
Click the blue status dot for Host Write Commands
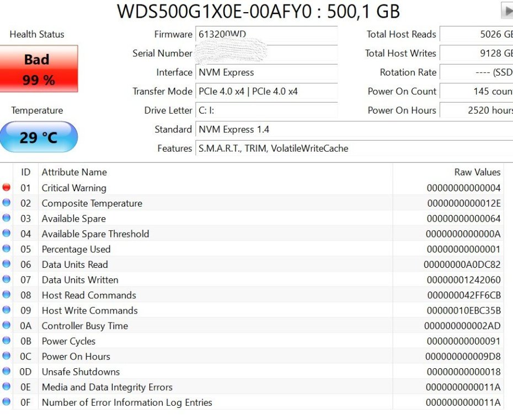click(x=6, y=310)
